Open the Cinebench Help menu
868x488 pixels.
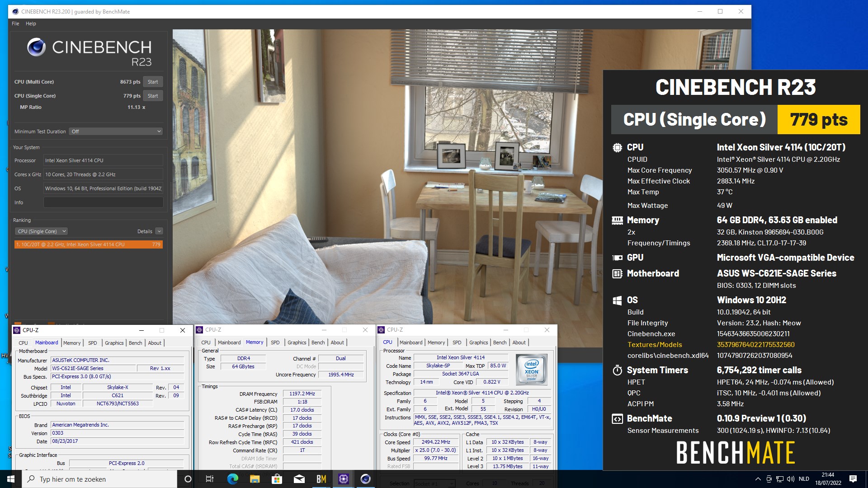31,23
